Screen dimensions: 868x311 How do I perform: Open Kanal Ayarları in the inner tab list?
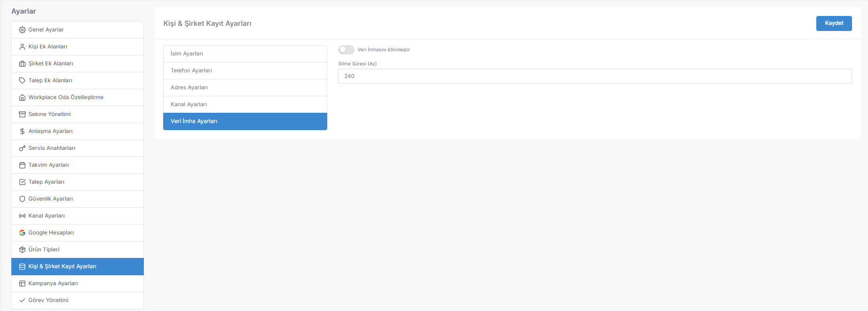pos(245,104)
